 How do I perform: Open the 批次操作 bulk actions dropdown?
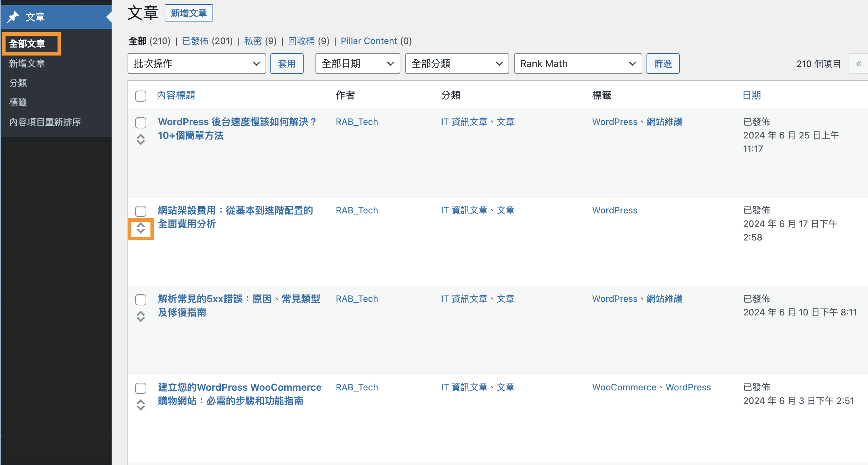point(197,64)
